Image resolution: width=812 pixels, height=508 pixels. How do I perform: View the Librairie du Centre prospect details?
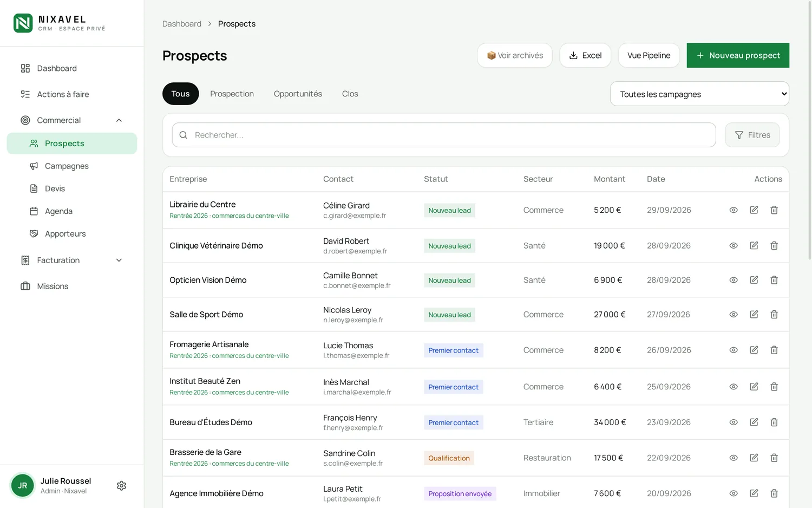[734, 210]
